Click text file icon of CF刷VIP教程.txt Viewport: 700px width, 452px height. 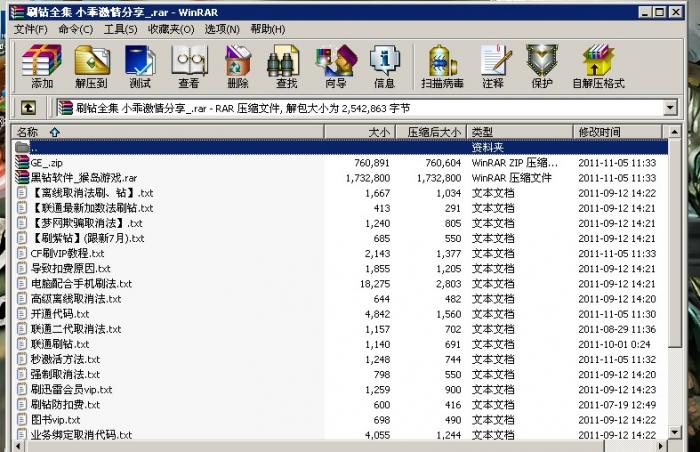coord(22,253)
